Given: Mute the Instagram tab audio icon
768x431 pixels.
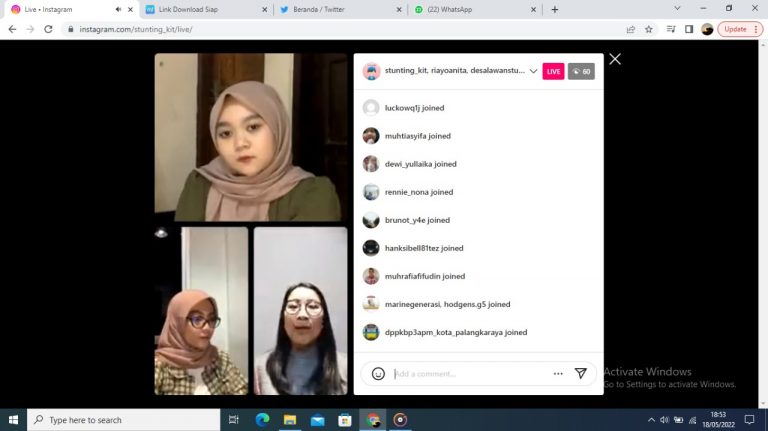Looking at the screenshot, I should (118, 9).
